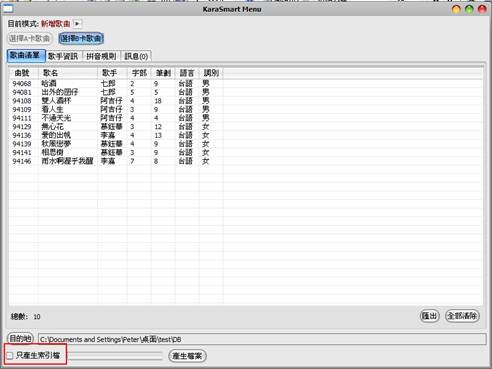Switch to the 歌手資訊 tab
The width and height of the screenshot is (492, 369).
(x=63, y=56)
